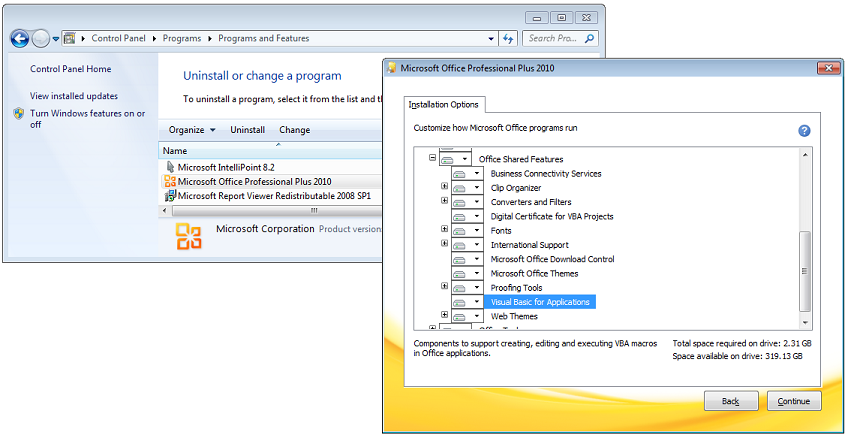The image size is (848, 438).
Task: Collapse the Office Shared Features node
Action: [x=432, y=157]
